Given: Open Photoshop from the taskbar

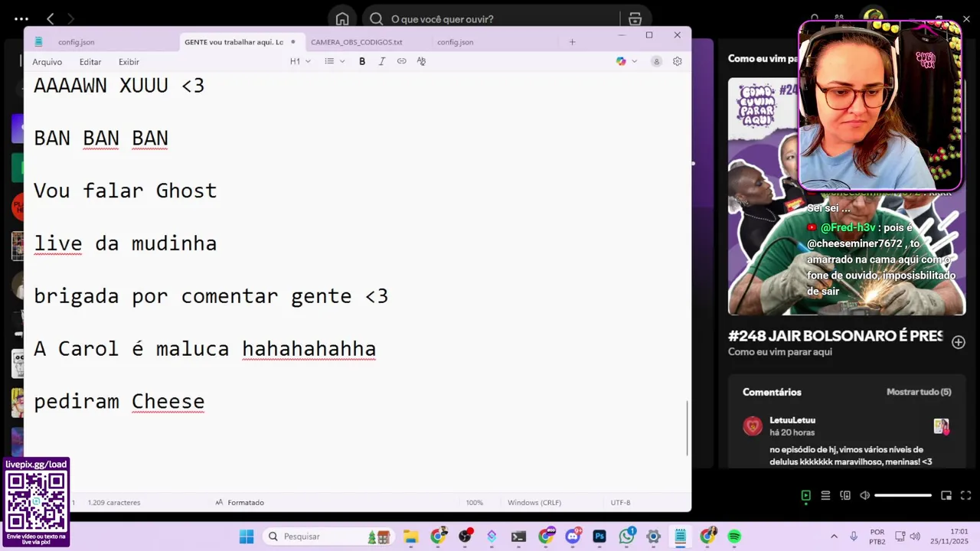Looking at the screenshot, I should tap(599, 536).
